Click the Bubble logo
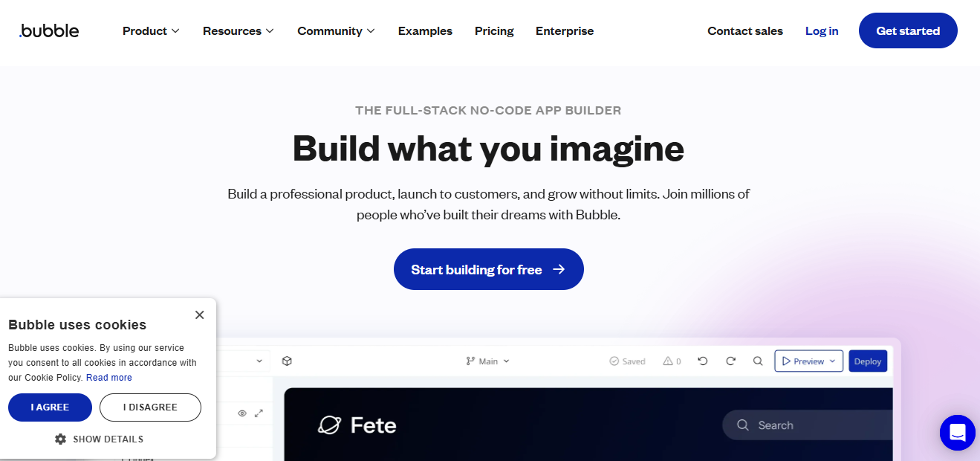This screenshot has height=461, width=980. (x=49, y=30)
